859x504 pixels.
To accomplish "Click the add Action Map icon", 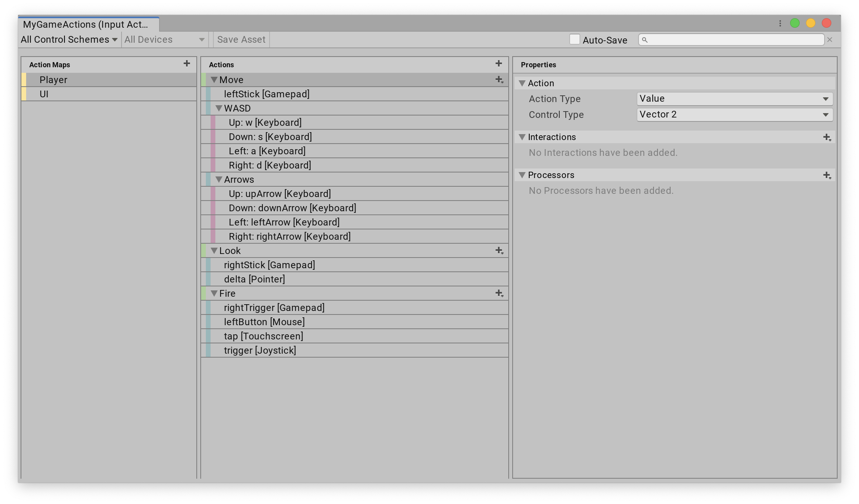I will click(187, 64).
